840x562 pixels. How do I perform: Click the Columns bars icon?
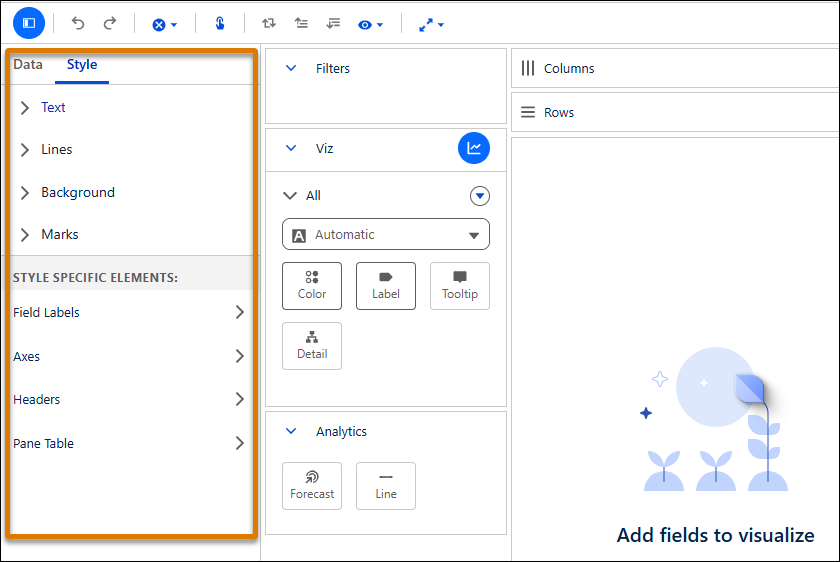click(528, 68)
